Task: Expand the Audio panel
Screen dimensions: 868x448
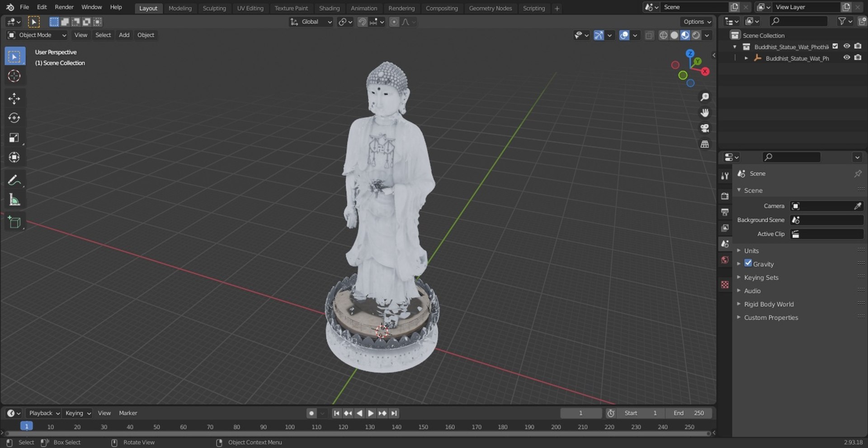Action: click(x=752, y=291)
